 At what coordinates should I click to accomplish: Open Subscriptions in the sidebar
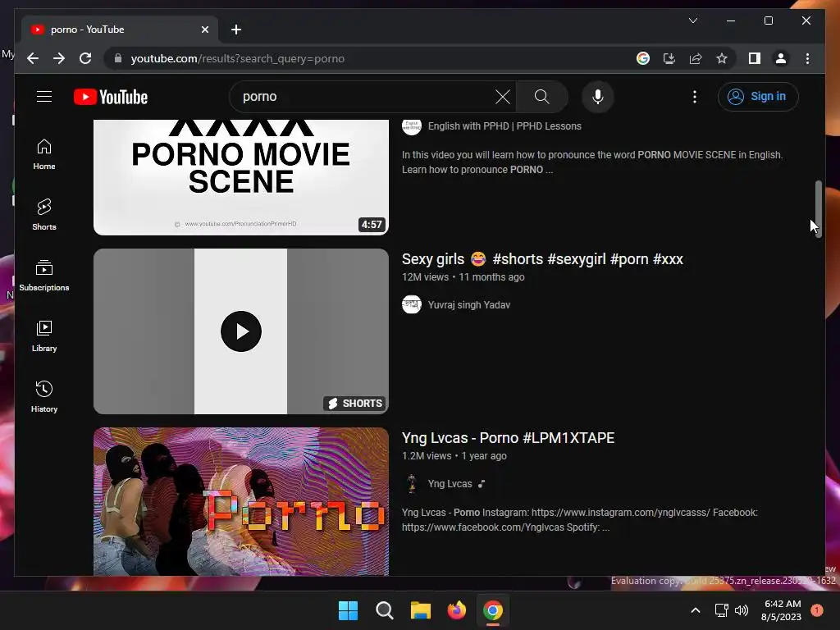[44, 276]
